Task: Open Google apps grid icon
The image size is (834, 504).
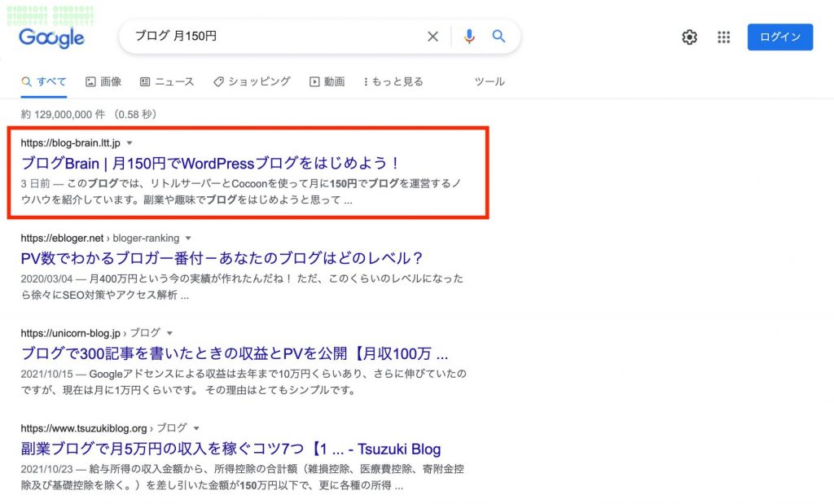Action: pyautogui.click(x=723, y=37)
